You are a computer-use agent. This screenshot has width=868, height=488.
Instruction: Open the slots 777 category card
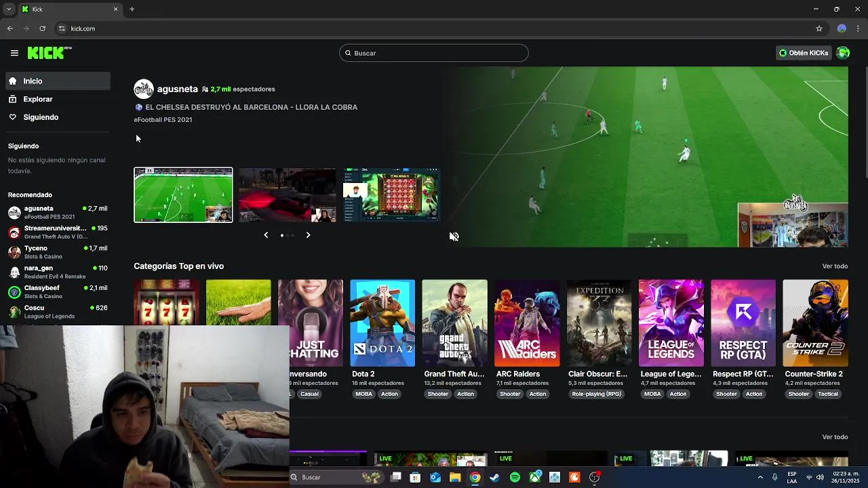(166, 302)
